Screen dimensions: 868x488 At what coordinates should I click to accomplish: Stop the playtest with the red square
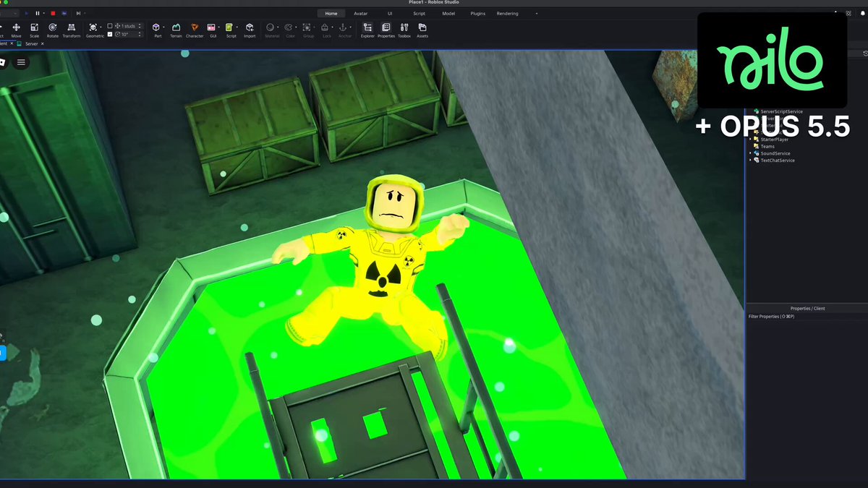(x=53, y=13)
